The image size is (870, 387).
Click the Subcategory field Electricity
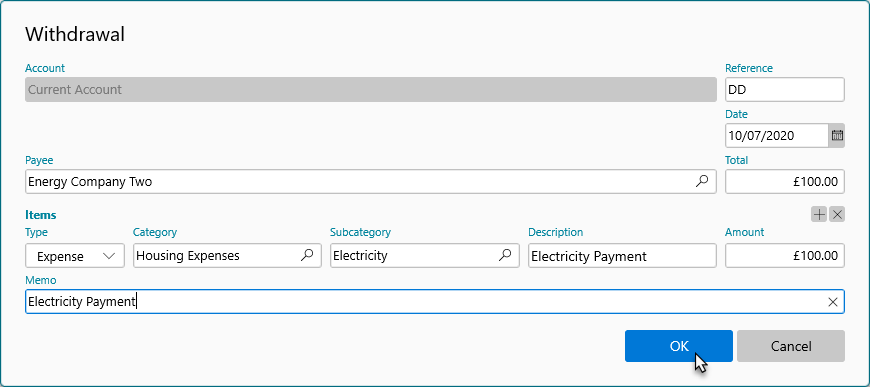[424, 255]
